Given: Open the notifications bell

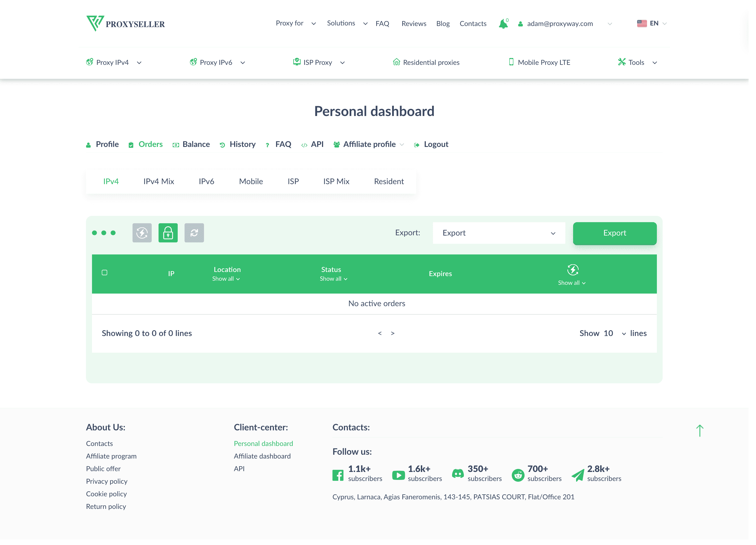Looking at the screenshot, I should [503, 23].
